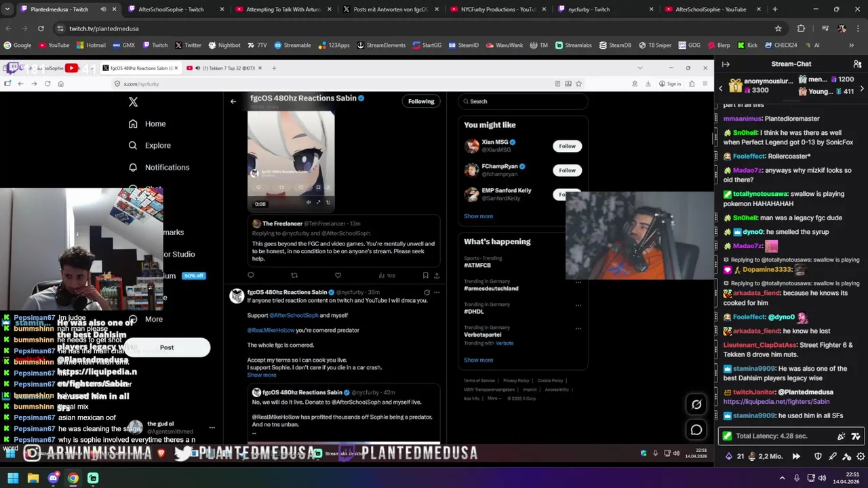Open the channel points diamond icon
This screenshot has width=868, height=488.
click(x=729, y=457)
